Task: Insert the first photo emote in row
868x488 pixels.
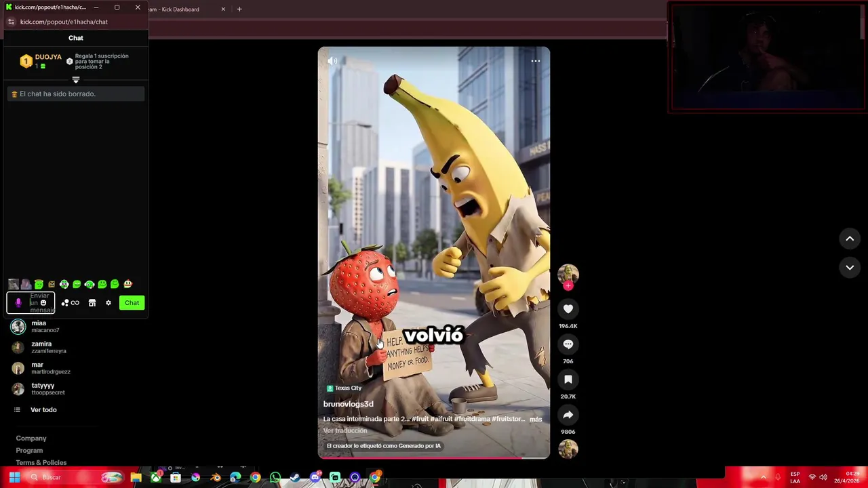Action: click(14, 285)
